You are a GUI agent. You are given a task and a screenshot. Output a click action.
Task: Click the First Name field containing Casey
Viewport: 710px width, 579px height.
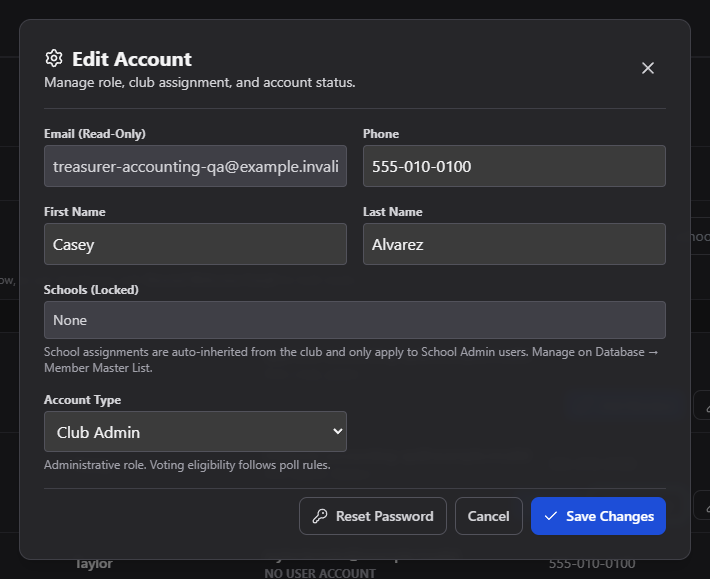195,244
